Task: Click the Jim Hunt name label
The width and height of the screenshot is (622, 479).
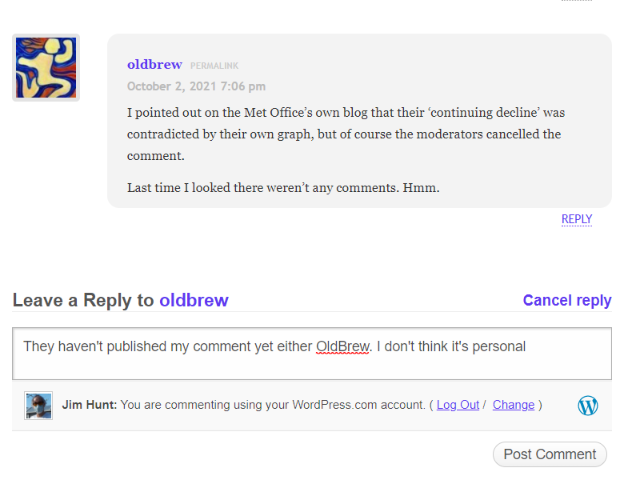Action: [x=89, y=405]
